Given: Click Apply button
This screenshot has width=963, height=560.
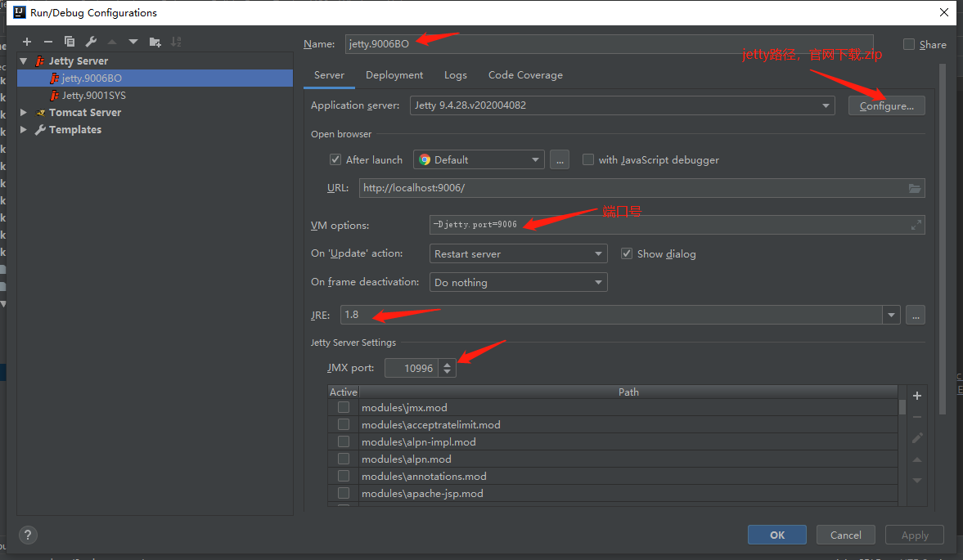Looking at the screenshot, I should pyautogui.click(x=915, y=535).
